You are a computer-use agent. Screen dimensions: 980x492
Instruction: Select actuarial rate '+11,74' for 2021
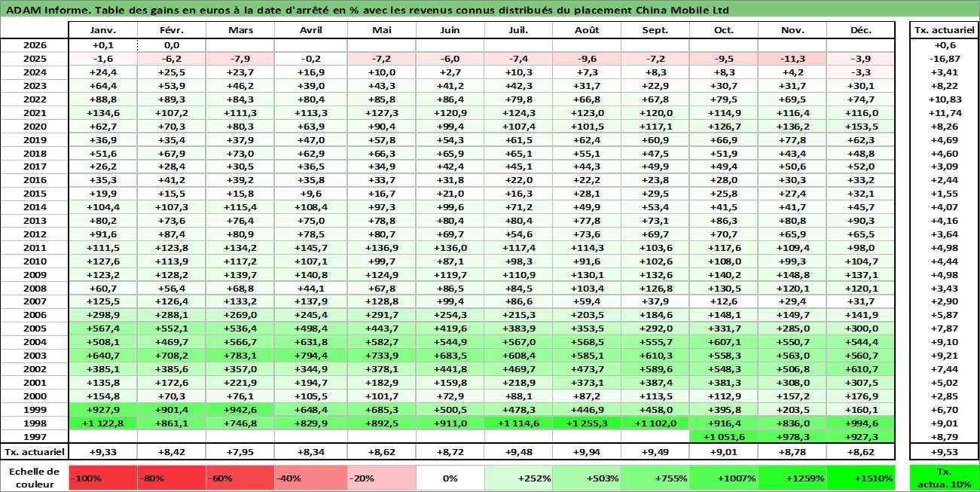pos(944,112)
